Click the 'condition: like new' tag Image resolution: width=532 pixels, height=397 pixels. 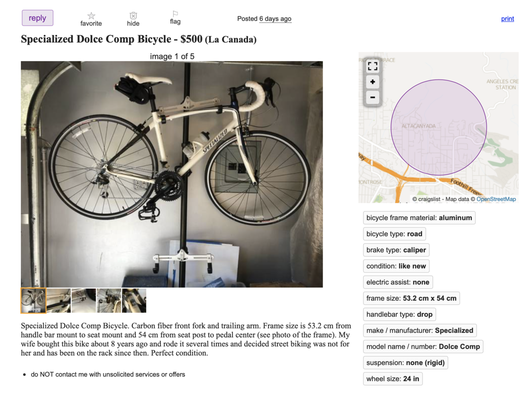click(x=396, y=266)
